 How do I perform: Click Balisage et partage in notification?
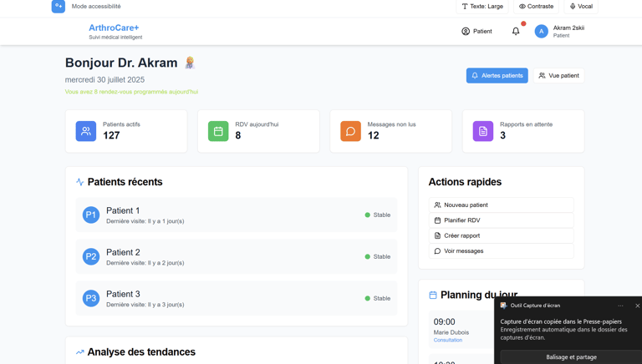tap(571, 357)
